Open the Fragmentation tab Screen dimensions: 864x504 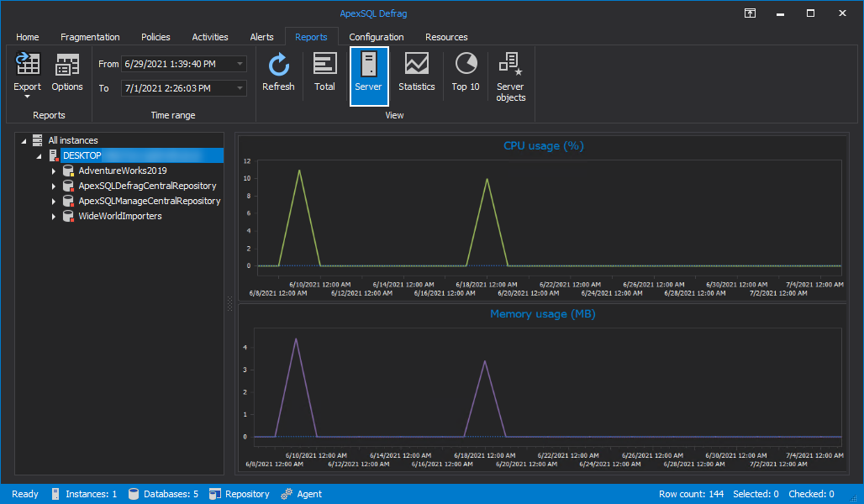(90, 37)
